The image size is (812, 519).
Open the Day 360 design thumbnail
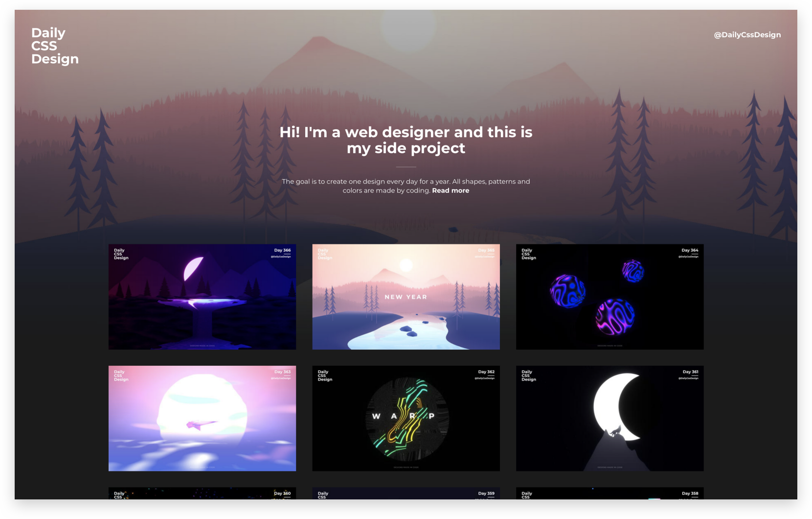[x=202, y=495]
